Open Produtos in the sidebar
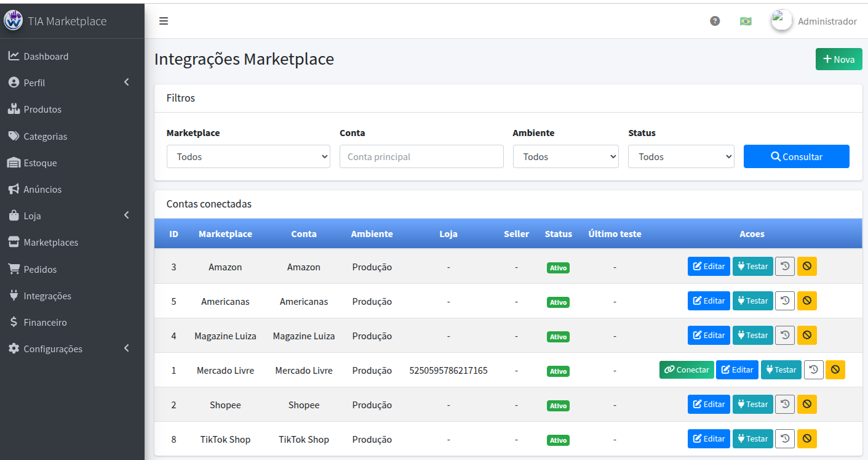Viewport: 868px width, 460px height. (72, 109)
